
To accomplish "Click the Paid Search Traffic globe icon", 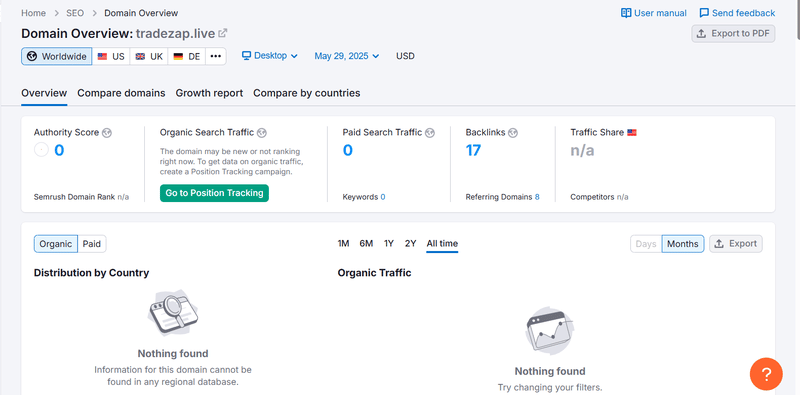I will 430,133.
